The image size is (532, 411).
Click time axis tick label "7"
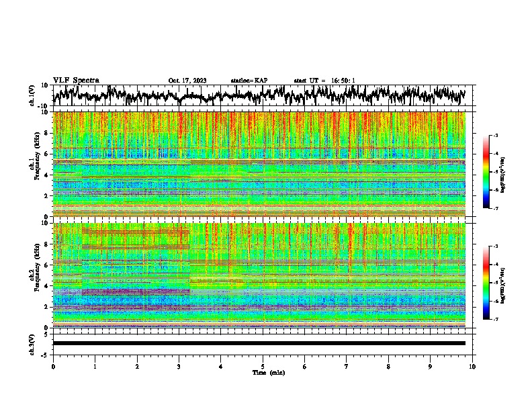click(347, 367)
